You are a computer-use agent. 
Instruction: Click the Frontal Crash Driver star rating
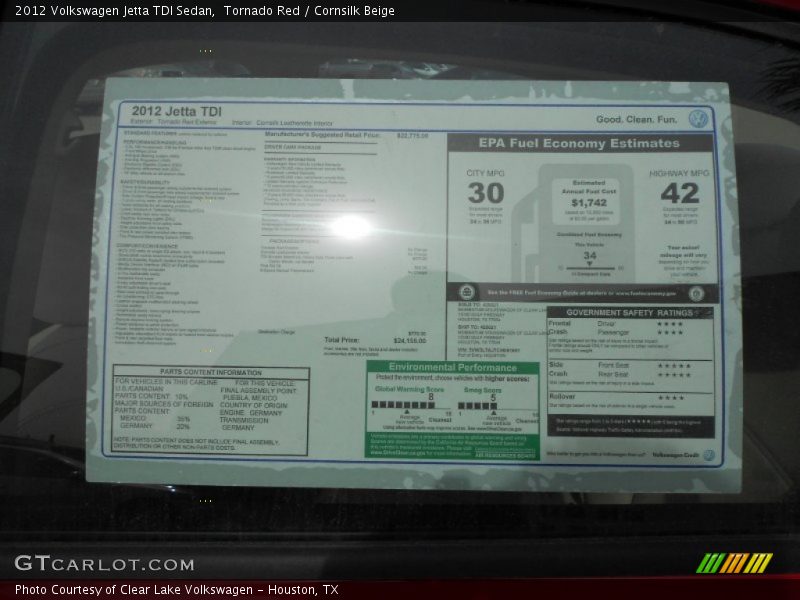click(x=670, y=324)
